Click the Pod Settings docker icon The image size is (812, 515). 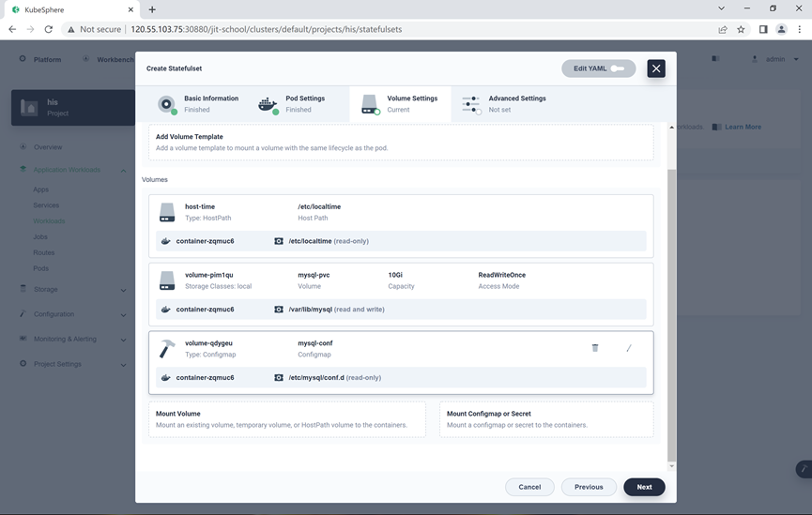[268, 104]
